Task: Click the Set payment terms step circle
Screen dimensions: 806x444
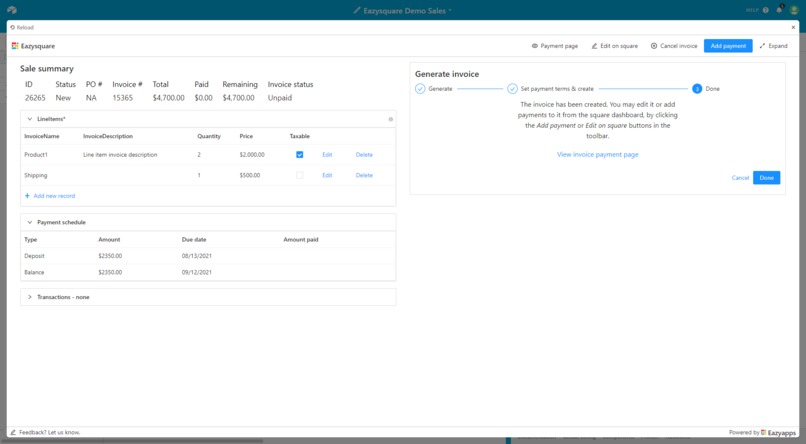Action: point(512,89)
